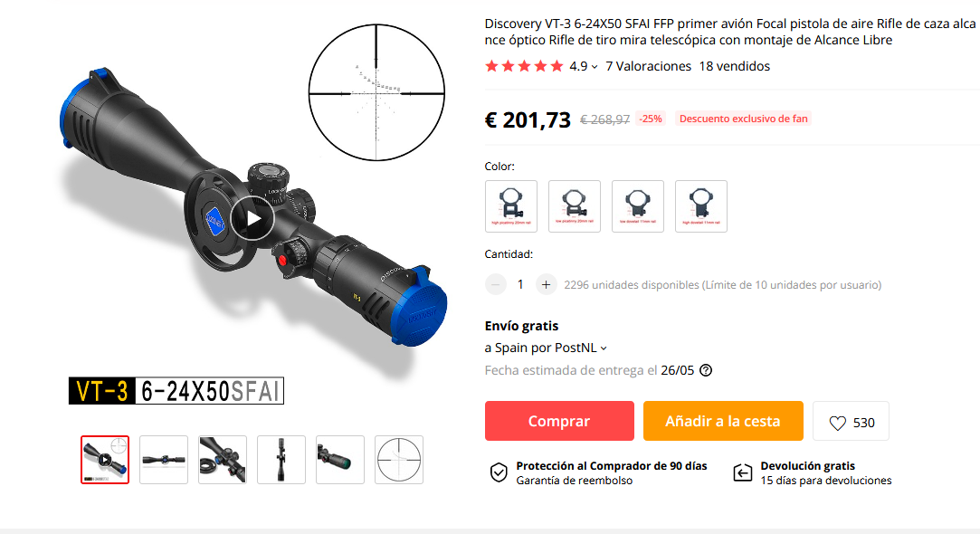Viewport: 980px width, 534px height.
Task: Click the heart wishlist icon showing 530
Action: pos(838,423)
